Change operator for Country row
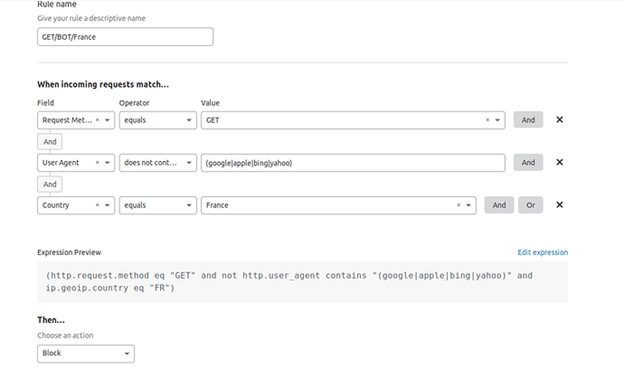This screenshot has height=379, width=624. coord(158,205)
